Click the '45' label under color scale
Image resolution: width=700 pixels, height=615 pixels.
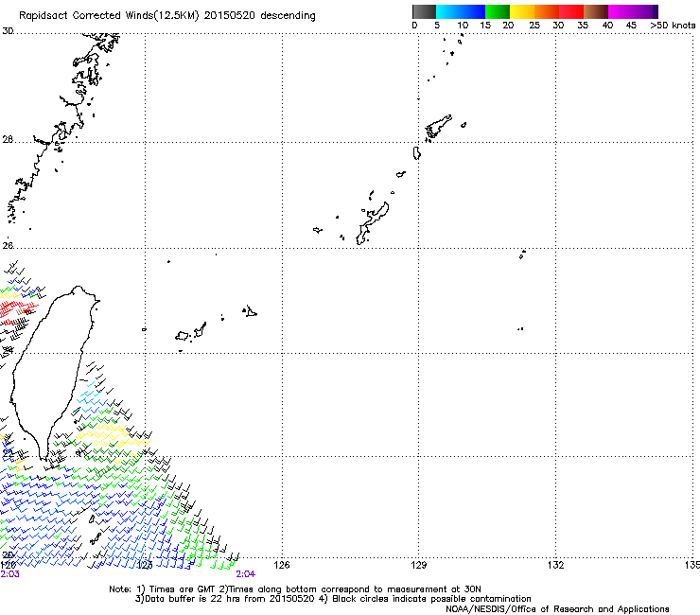[631, 26]
